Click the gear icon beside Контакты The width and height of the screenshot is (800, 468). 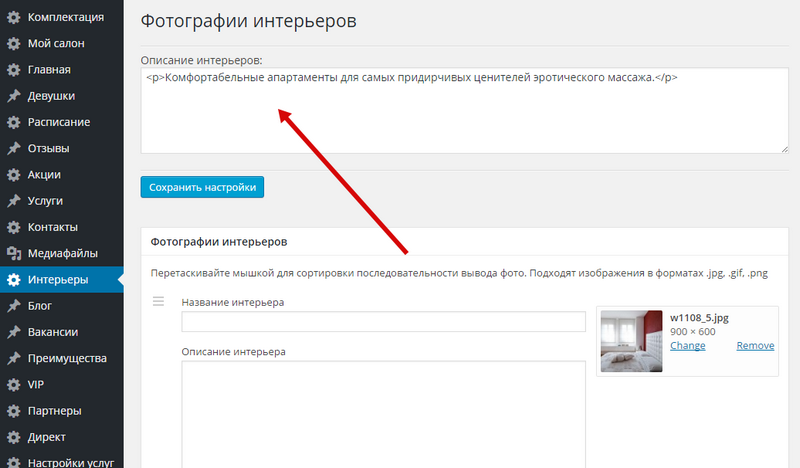(14, 227)
